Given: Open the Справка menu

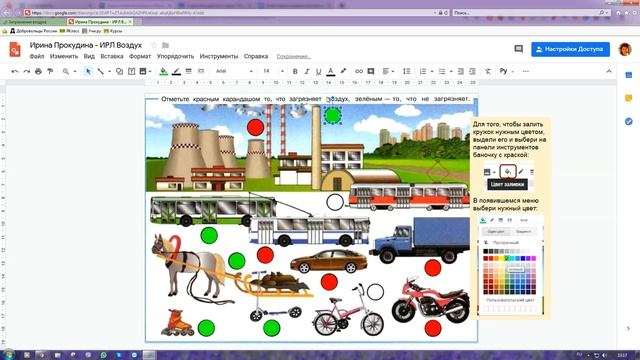Looking at the screenshot, I should pos(256,56).
